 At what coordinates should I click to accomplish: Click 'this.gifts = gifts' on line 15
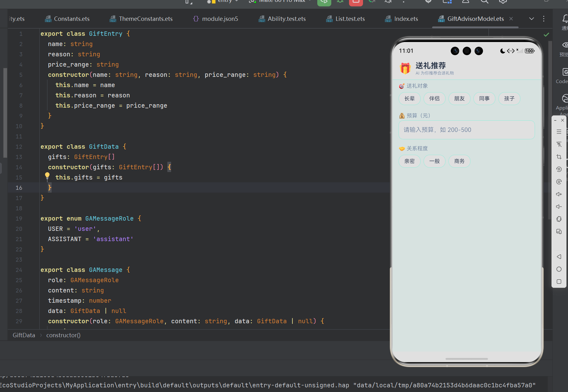tap(89, 177)
